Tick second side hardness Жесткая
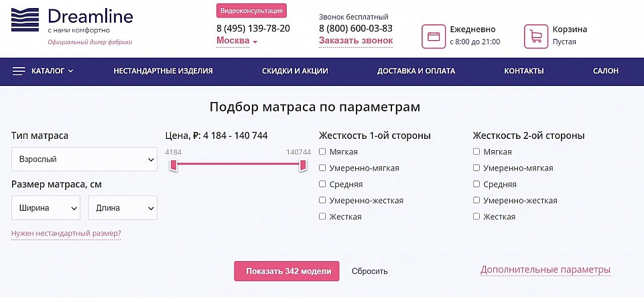This screenshot has height=302, width=644. point(476,217)
